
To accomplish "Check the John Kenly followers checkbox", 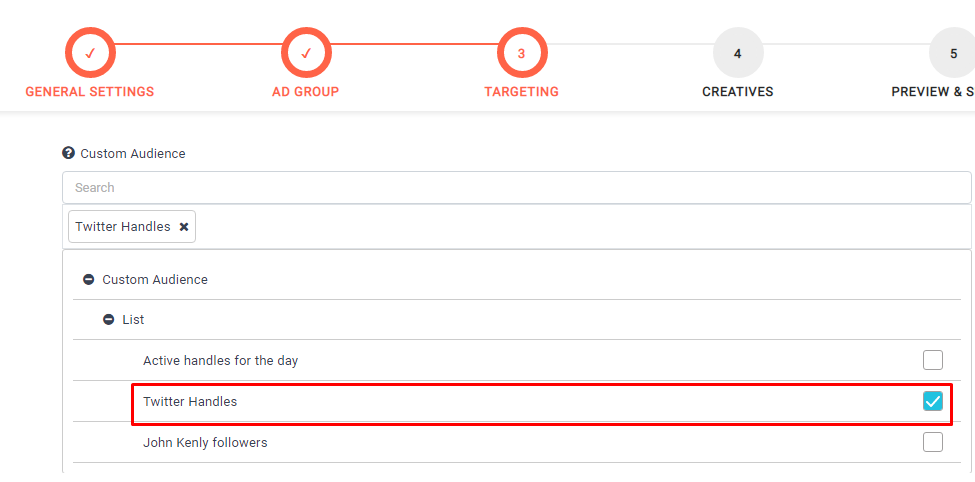I will (x=932, y=442).
